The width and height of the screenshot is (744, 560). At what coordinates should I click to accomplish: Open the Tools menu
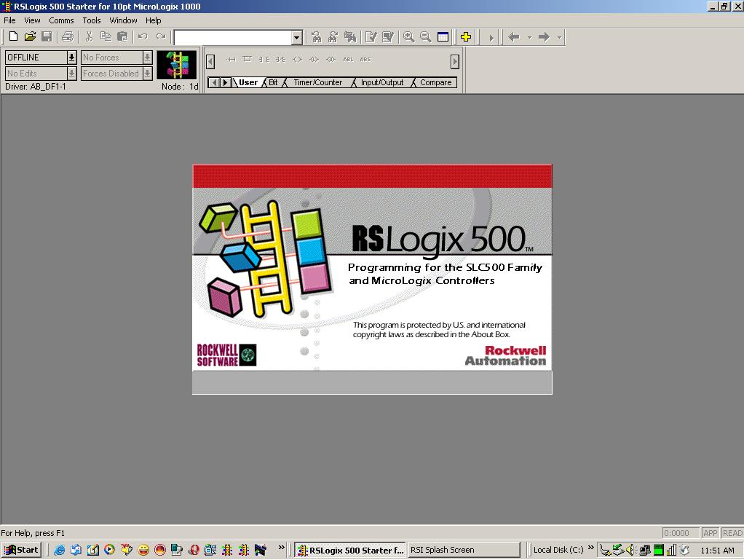click(92, 20)
